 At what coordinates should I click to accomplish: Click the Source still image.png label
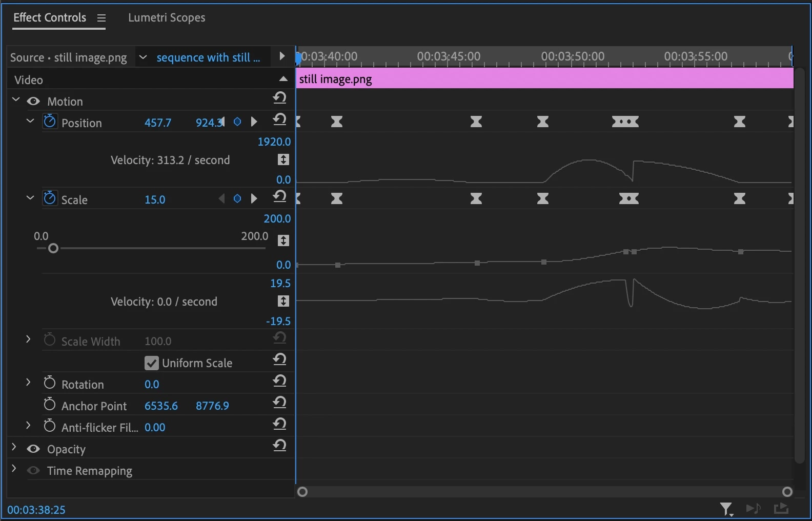(x=69, y=57)
